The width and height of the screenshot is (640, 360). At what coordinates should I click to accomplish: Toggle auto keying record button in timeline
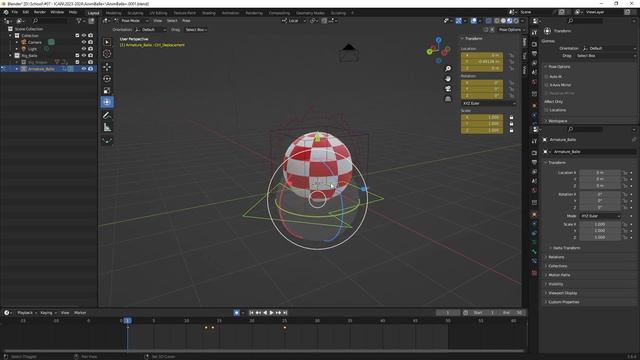(236, 313)
